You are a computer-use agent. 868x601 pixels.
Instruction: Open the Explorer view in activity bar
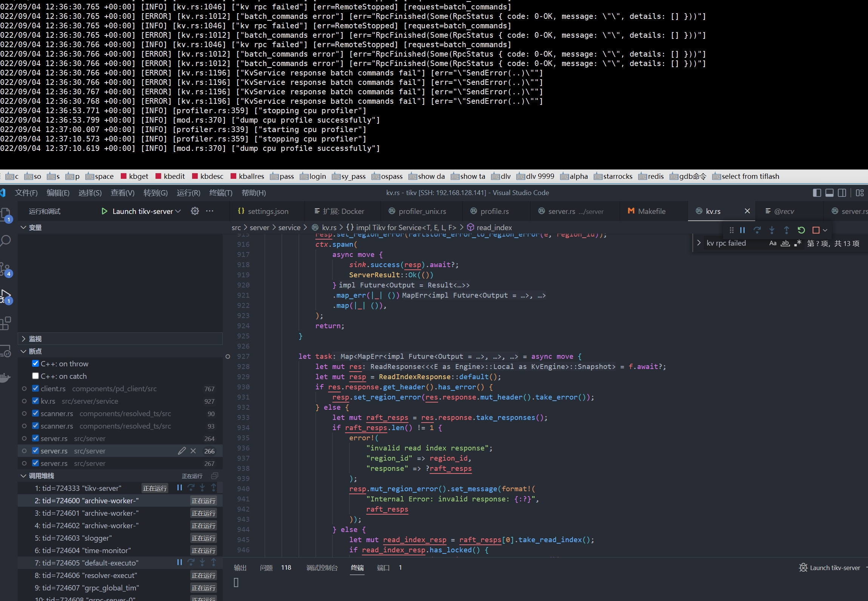pyautogui.click(x=6, y=215)
